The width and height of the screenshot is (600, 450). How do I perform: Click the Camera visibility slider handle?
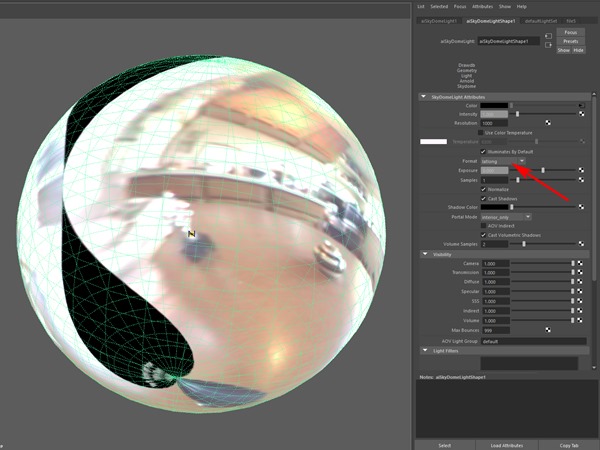click(x=573, y=263)
